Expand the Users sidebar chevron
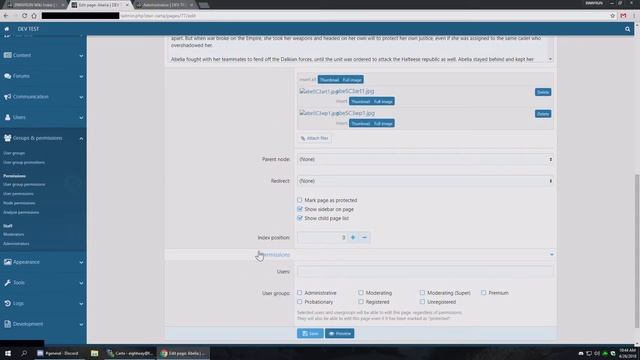Viewport: 640px width, 360px height. [81, 118]
